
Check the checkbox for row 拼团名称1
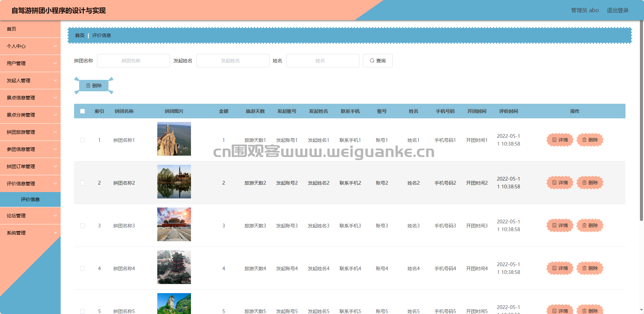coord(83,140)
